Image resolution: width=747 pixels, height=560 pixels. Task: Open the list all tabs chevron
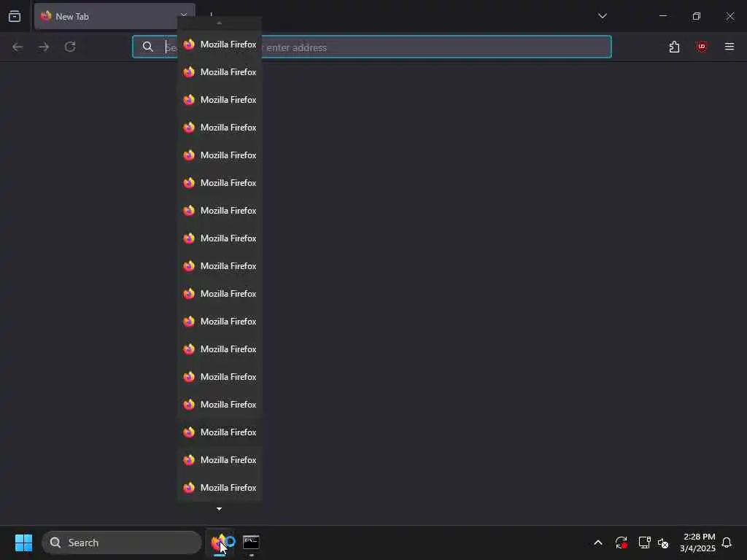602,16
